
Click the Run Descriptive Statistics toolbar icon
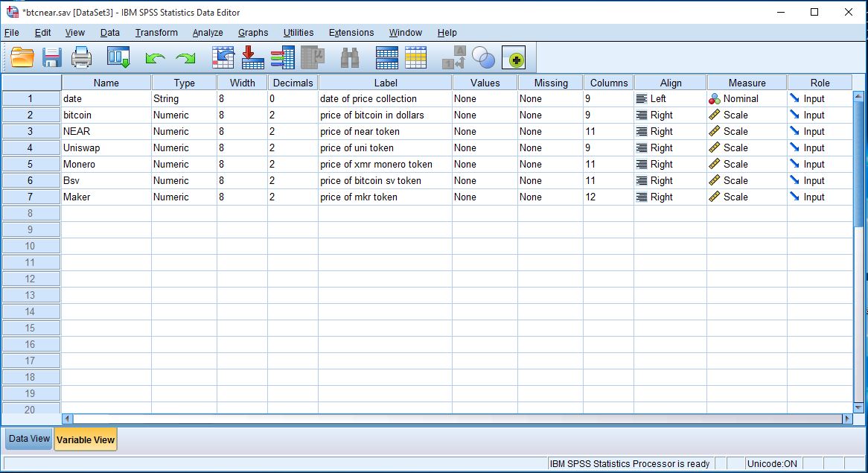(x=313, y=57)
